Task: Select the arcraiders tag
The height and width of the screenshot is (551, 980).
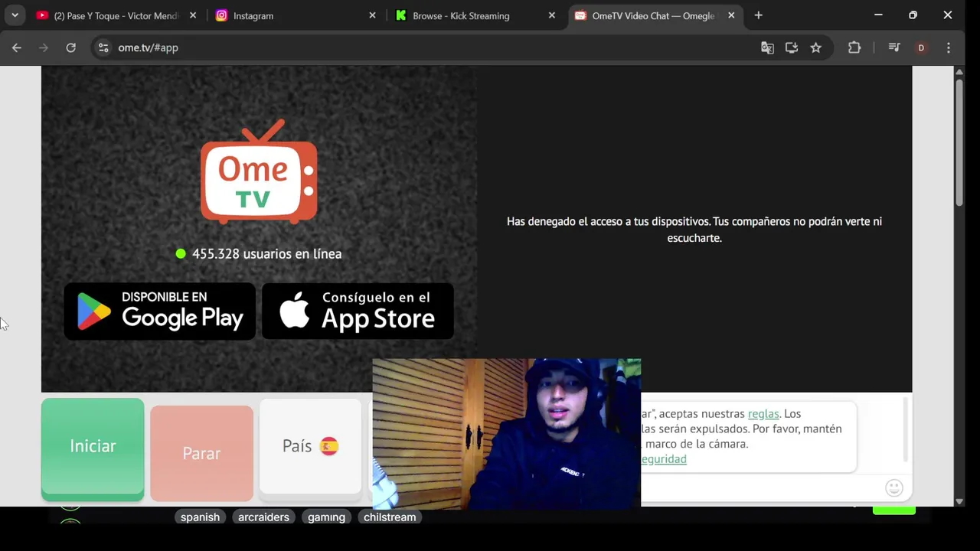Action: tap(263, 517)
